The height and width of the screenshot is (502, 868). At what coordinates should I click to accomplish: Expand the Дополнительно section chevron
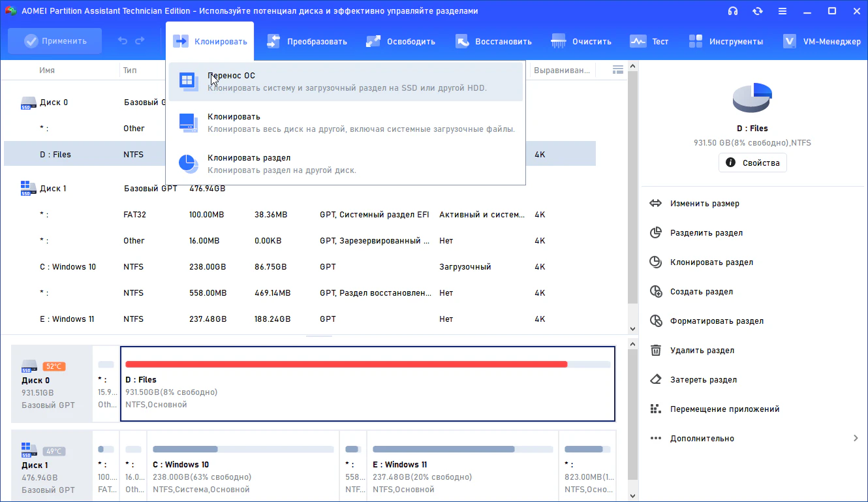(x=856, y=439)
